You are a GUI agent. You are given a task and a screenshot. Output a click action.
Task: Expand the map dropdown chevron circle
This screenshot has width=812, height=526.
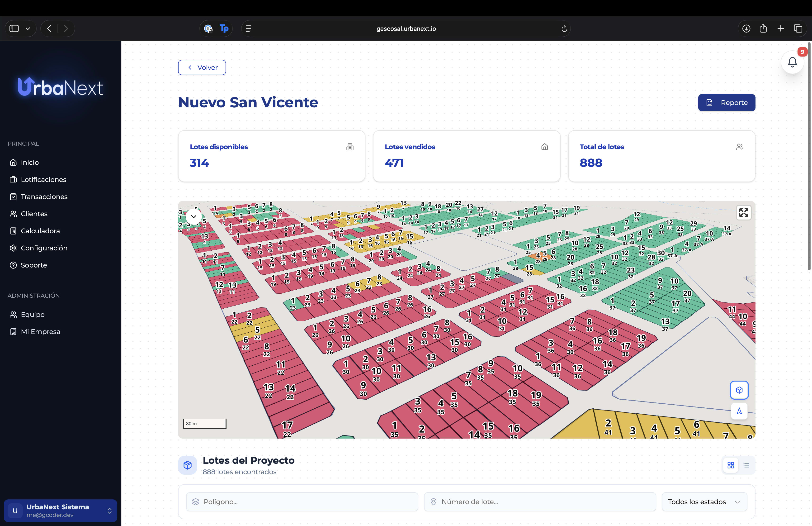point(194,216)
